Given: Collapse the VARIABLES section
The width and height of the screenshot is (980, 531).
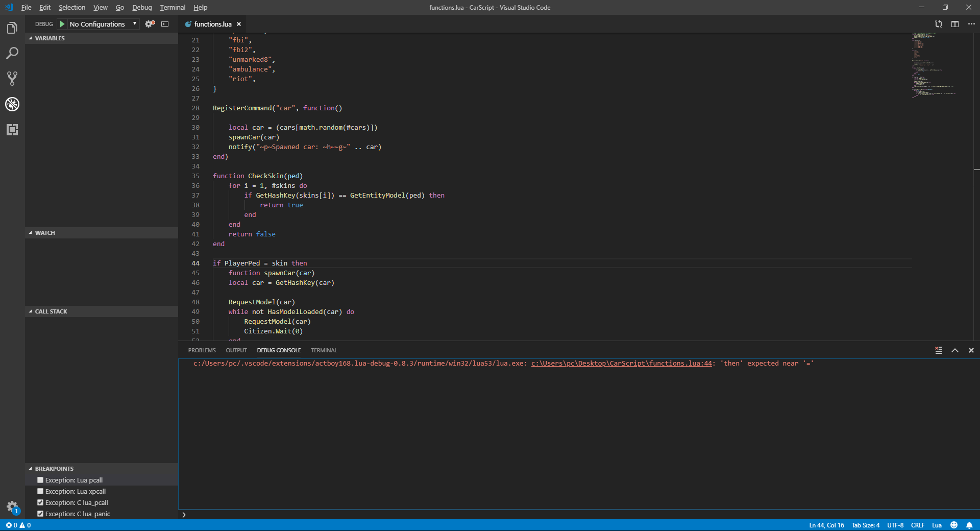Looking at the screenshot, I should (50, 38).
